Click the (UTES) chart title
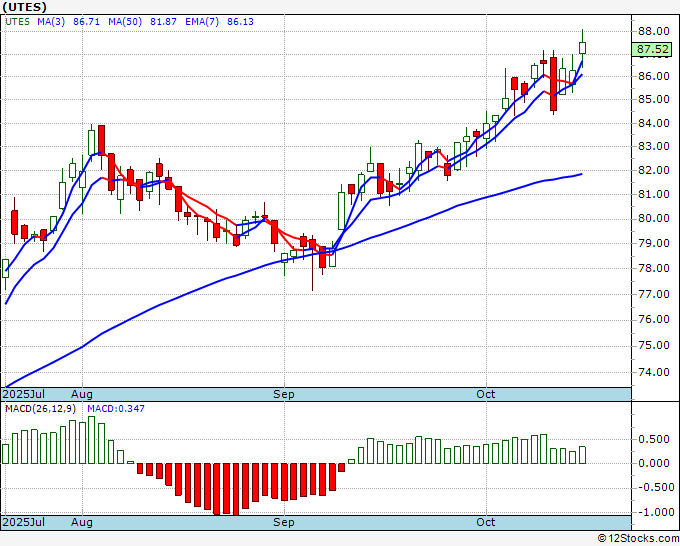Screen dimensions: 680x546 click(24, 7)
